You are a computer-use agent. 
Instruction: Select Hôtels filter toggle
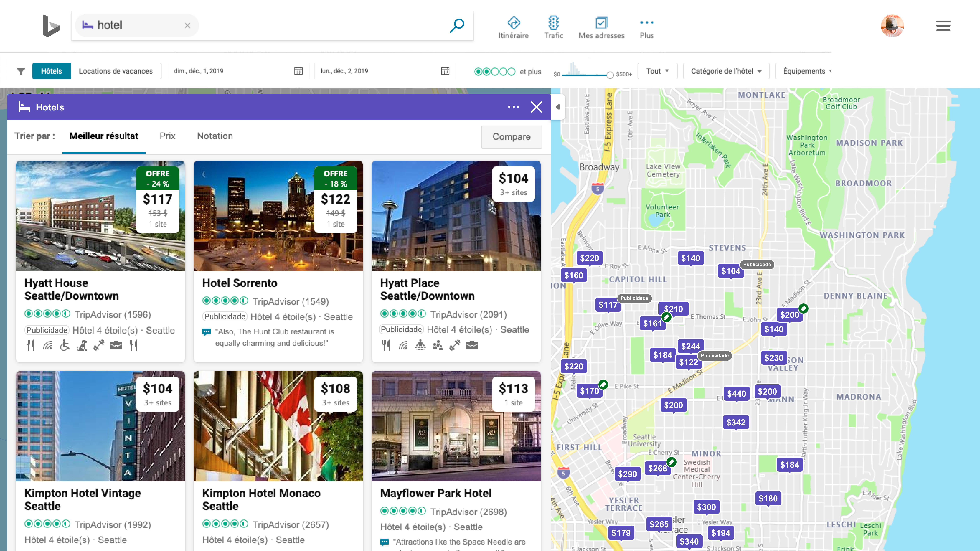point(51,71)
